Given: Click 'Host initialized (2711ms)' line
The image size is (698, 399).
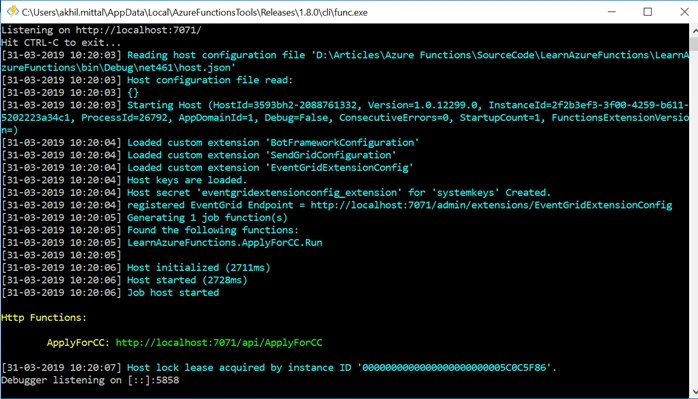Looking at the screenshot, I should point(136,268).
